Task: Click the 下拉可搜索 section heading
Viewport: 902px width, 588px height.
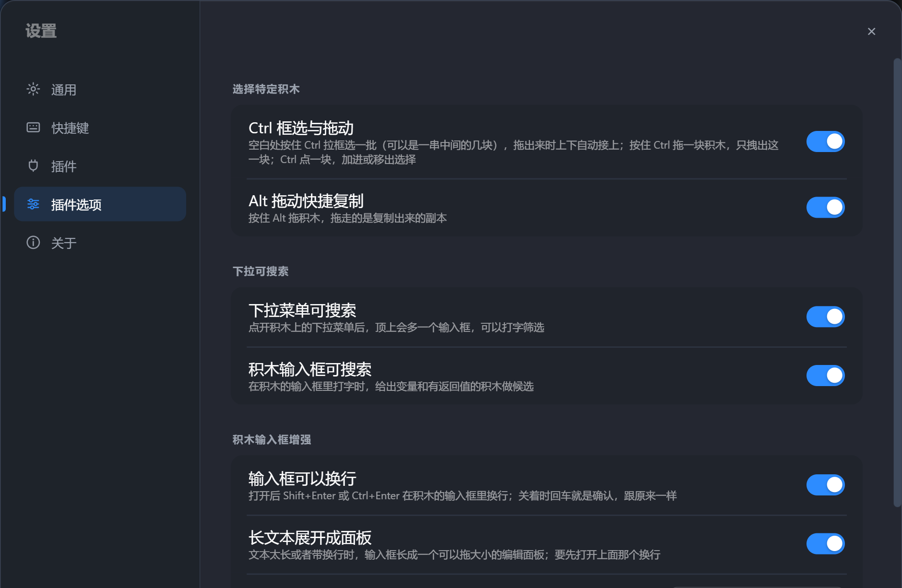Action: [261, 271]
